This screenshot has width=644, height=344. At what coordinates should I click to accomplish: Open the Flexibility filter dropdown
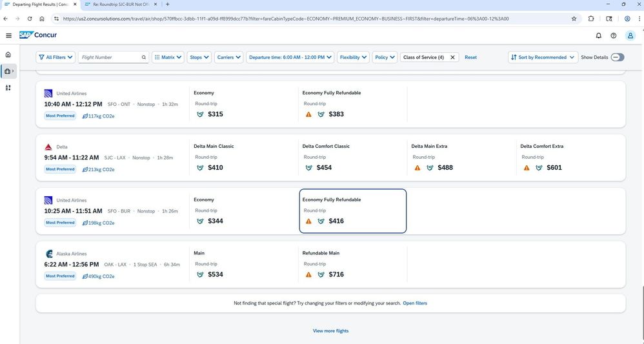tap(353, 57)
